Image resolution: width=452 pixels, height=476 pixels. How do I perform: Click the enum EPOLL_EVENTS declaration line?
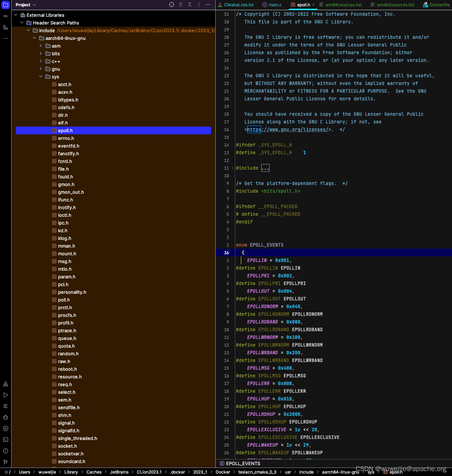pyautogui.click(x=260, y=245)
